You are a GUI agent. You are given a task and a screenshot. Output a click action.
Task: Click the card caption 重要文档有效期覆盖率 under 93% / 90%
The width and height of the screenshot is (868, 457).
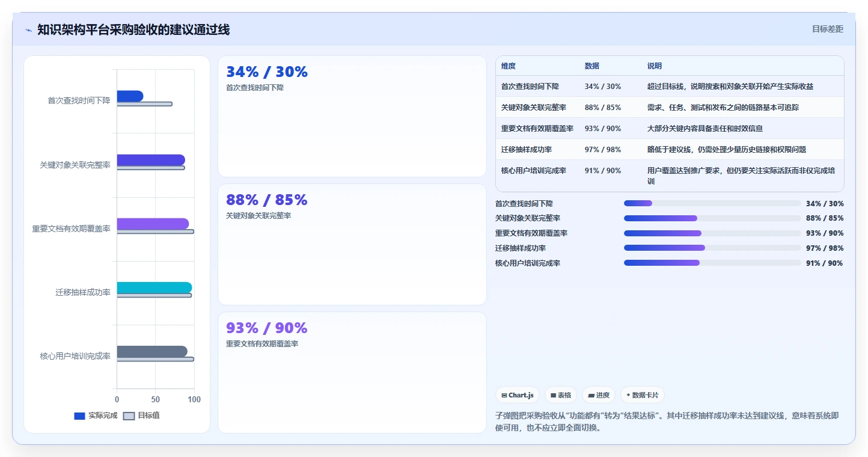coord(262,344)
